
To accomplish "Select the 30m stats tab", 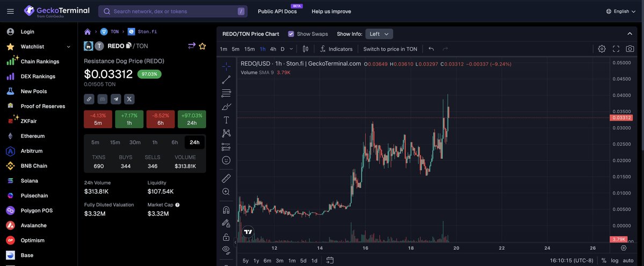I will point(135,142).
